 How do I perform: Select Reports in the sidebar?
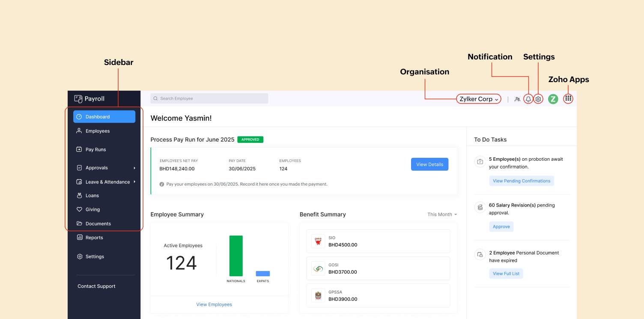point(94,238)
